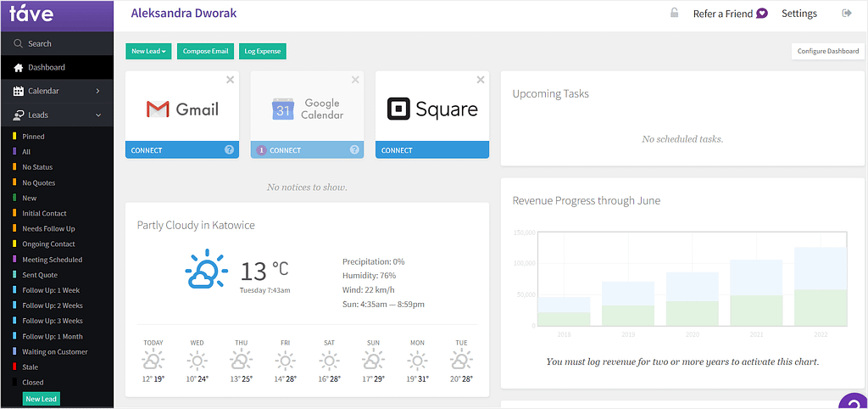Filter leads by Closed status
This screenshot has width=868, height=409.
click(33, 383)
